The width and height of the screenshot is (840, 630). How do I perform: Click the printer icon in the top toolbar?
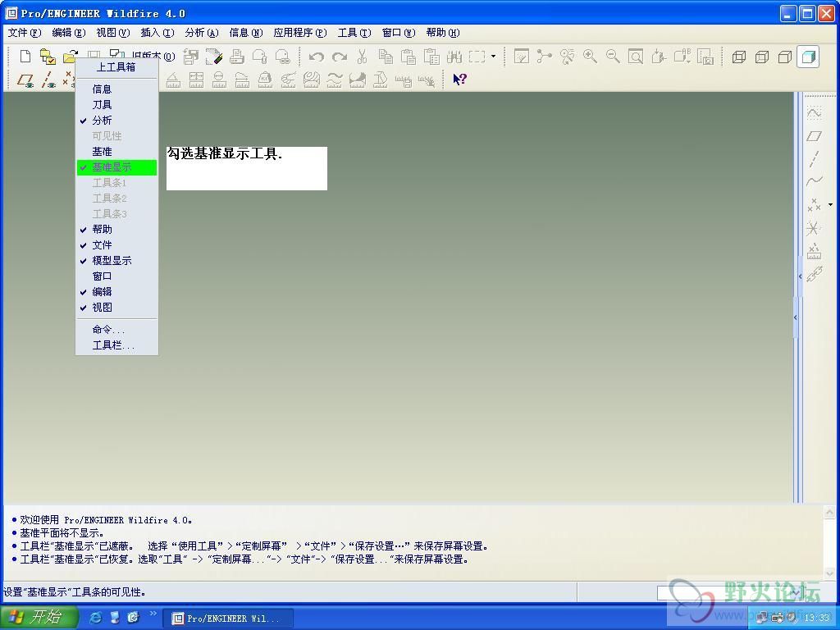[237, 57]
